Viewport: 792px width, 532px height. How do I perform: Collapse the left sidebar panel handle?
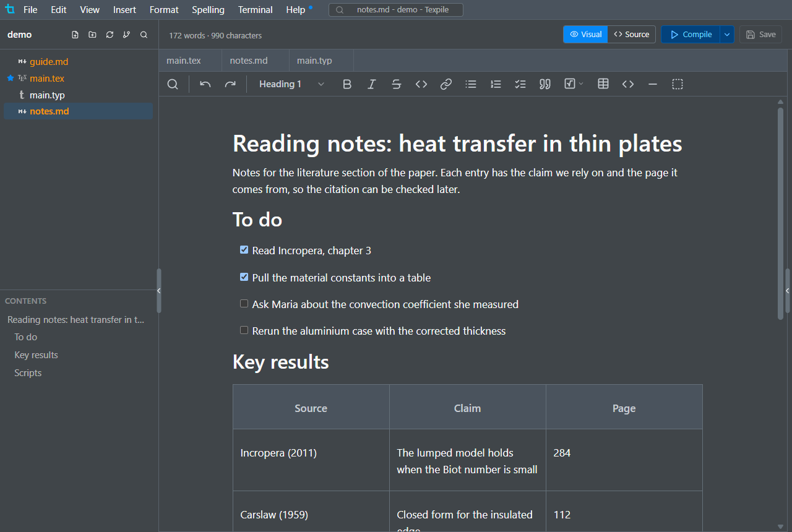[x=159, y=291]
